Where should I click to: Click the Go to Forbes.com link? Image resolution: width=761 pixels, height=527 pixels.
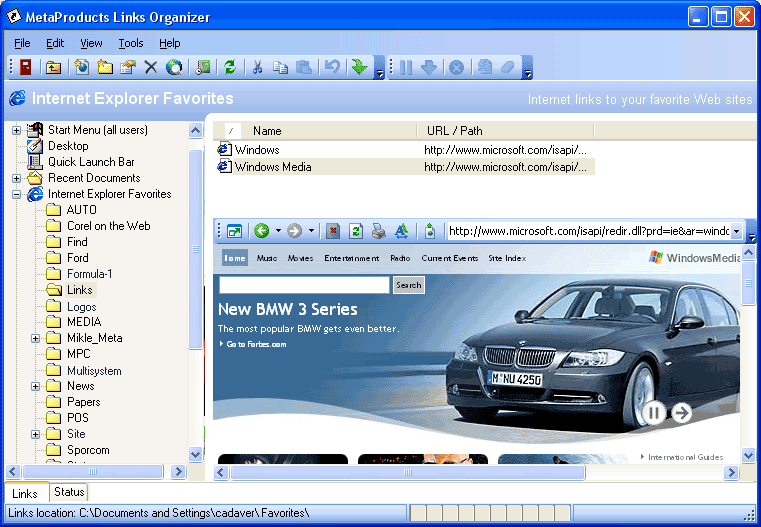(x=256, y=344)
